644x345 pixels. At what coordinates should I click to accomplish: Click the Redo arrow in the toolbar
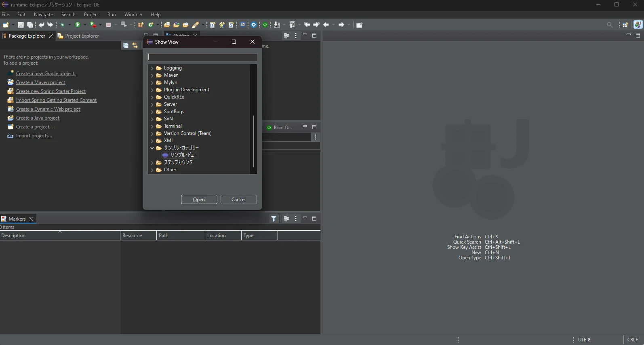tap(50, 25)
